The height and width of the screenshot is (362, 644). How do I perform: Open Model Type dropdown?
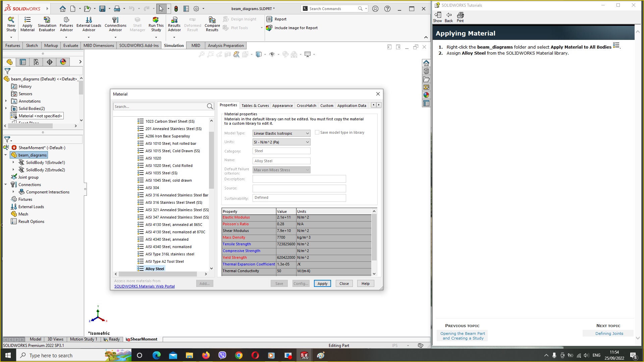coord(281,133)
